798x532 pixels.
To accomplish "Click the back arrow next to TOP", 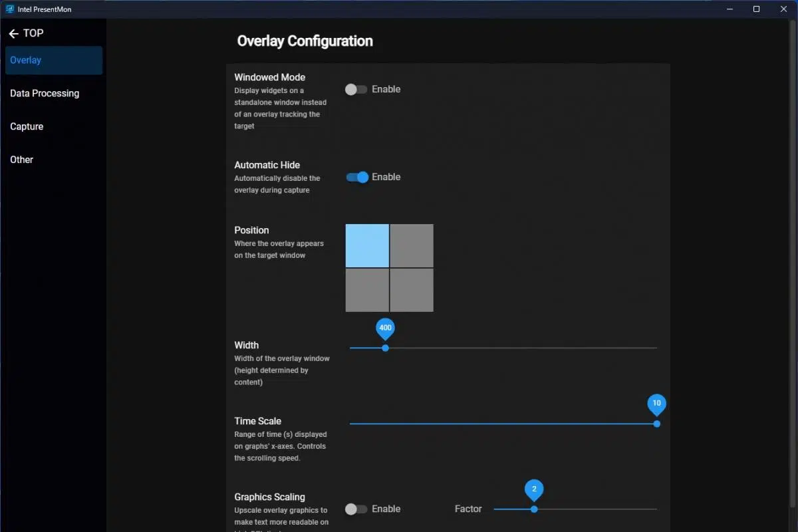I will click(13, 34).
